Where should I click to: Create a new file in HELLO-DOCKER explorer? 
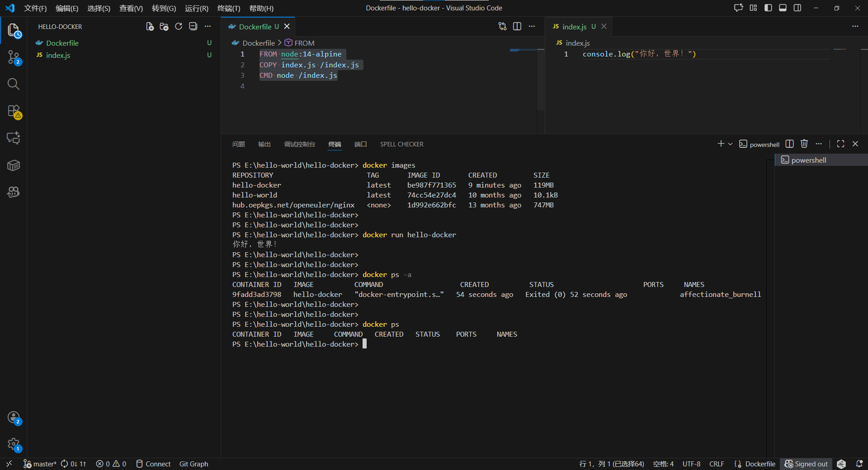(150, 27)
